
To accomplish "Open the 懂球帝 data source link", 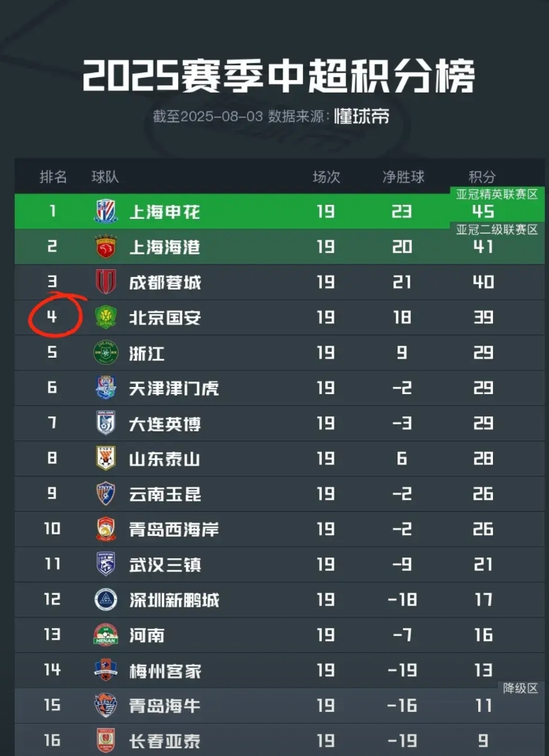I will [x=361, y=116].
